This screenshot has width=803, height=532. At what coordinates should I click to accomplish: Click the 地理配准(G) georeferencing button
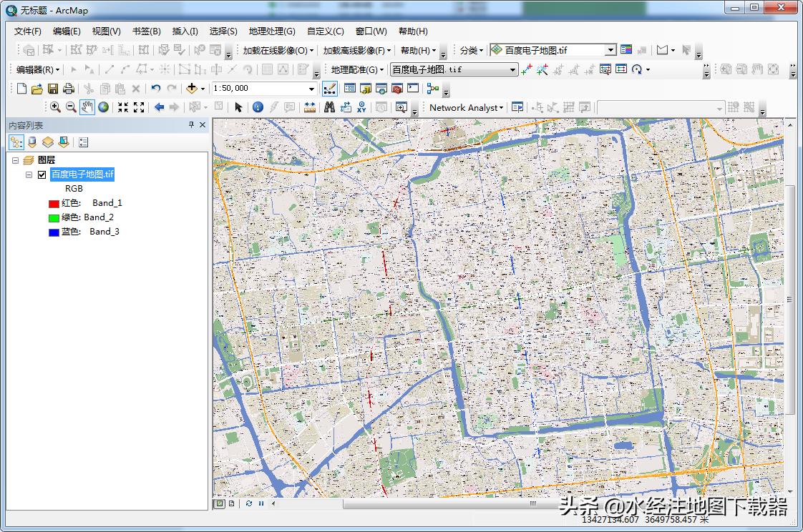pyautogui.click(x=357, y=69)
